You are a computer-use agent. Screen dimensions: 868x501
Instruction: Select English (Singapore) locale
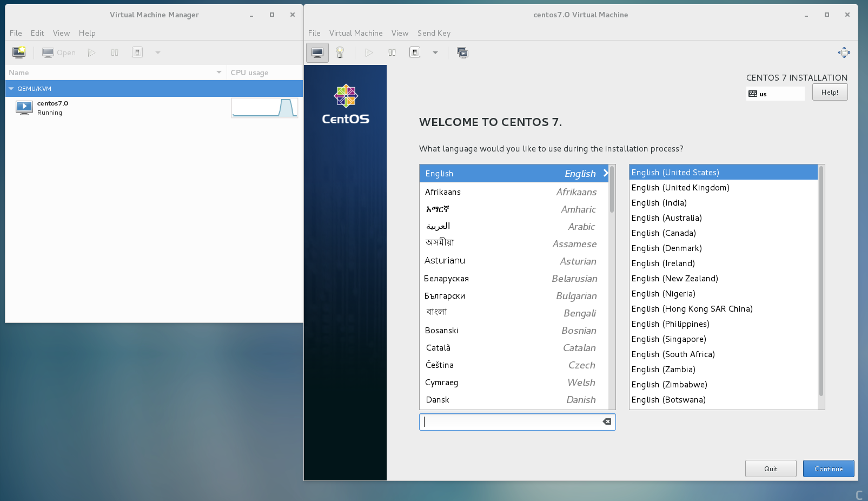(x=724, y=339)
